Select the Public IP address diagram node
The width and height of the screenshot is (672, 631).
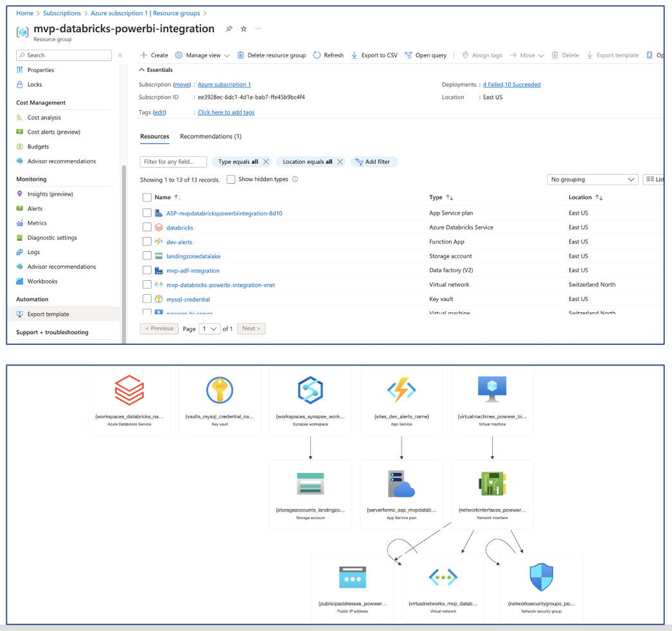(352, 588)
